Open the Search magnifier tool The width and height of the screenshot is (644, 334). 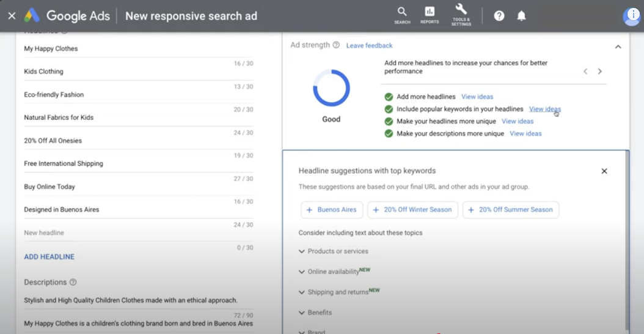(402, 16)
